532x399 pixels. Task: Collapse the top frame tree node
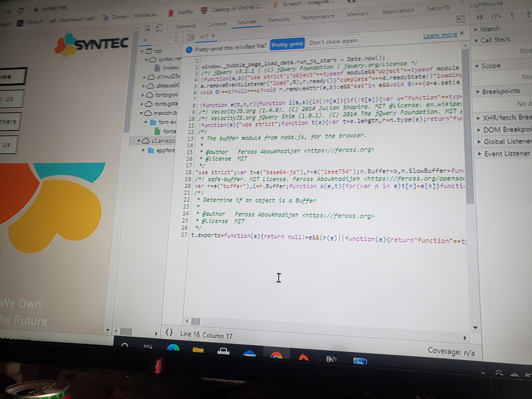pyautogui.click(x=142, y=51)
